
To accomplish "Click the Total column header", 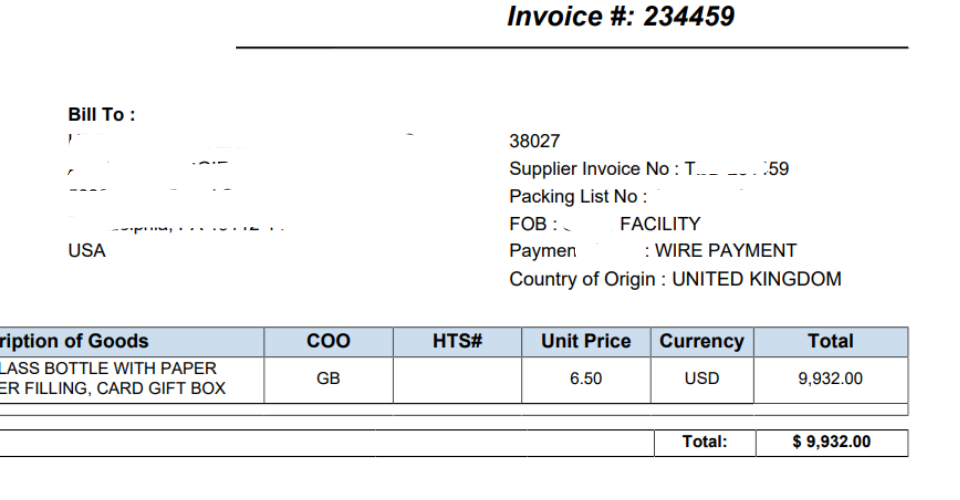I will (x=831, y=341).
